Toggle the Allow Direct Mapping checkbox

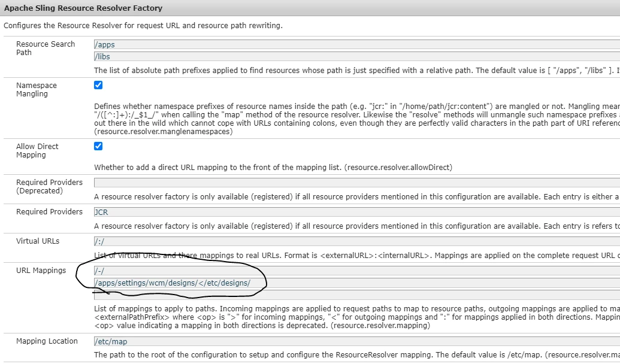pyautogui.click(x=98, y=146)
